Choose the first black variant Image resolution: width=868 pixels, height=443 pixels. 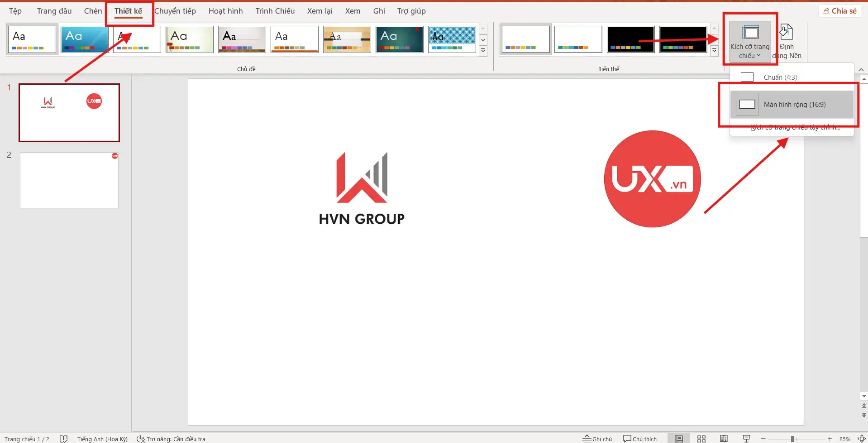(x=631, y=39)
